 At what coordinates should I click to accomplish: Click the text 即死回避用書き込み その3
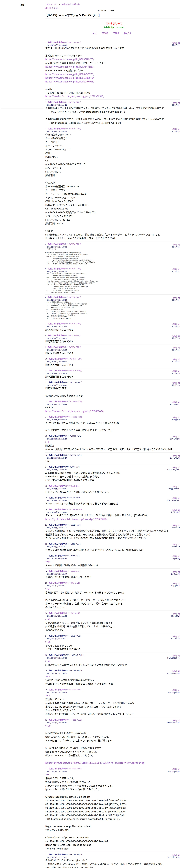tap(59, 353)
